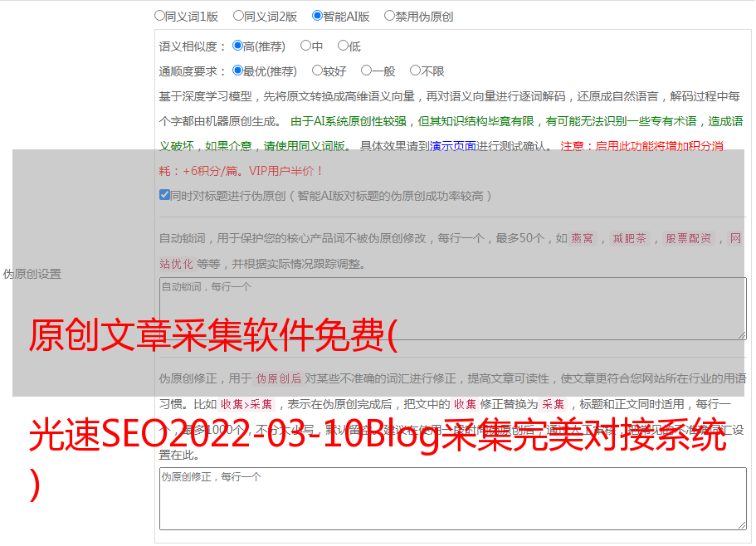Set 通顺度要求 to 不限
This screenshot has width=756, height=546.
point(415,71)
